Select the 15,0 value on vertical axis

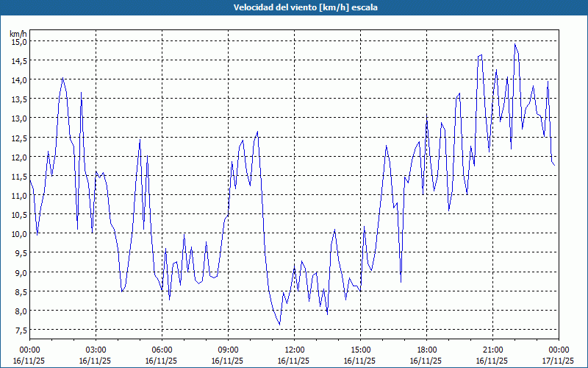(x=18, y=42)
